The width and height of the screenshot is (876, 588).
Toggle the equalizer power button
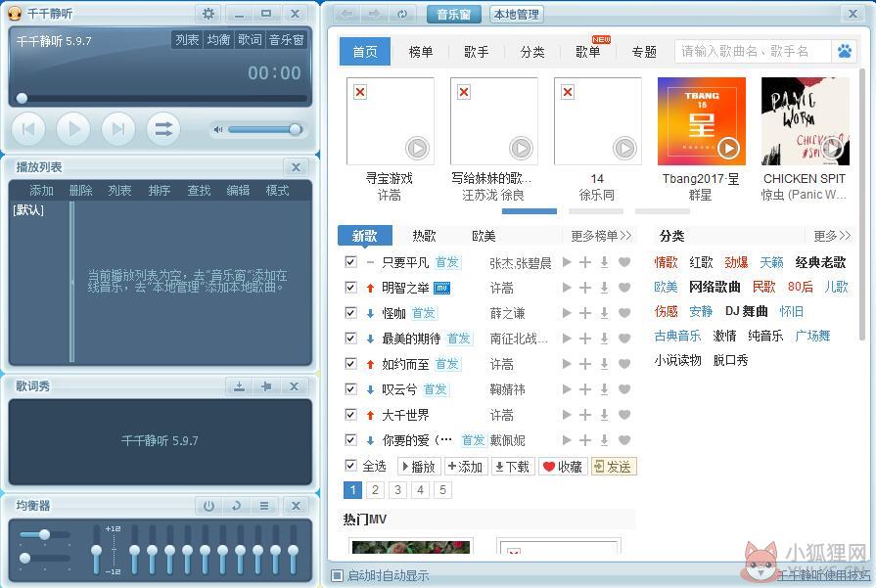pyautogui.click(x=208, y=506)
